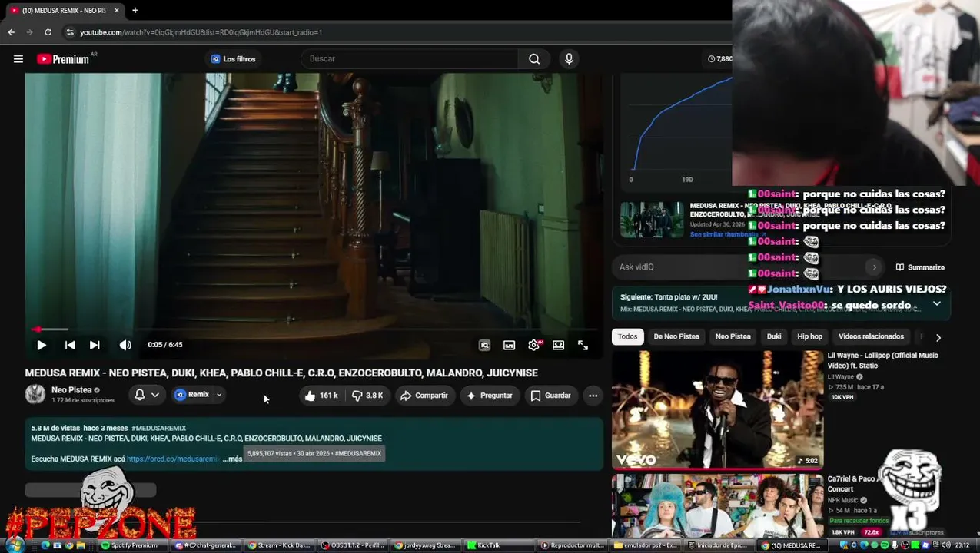This screenshot has width=980, height=553.
Task: Open a new browser tab
Action: coord(135,10)
